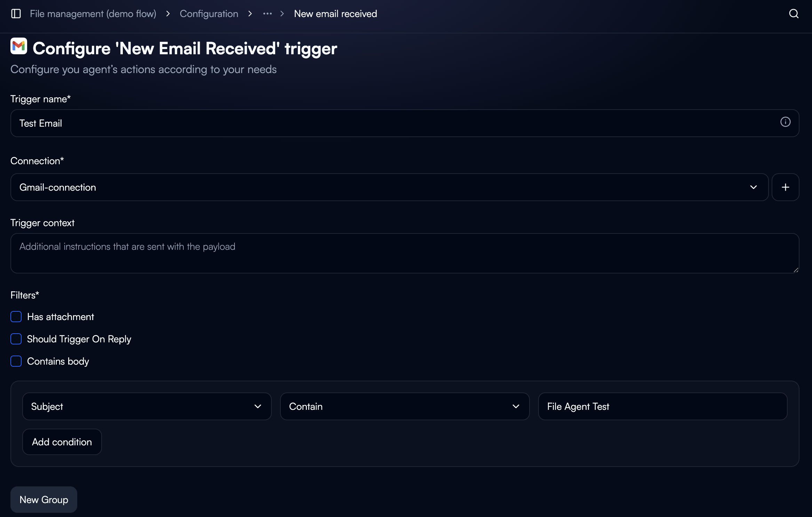Expand breadcrumb ellipsis menu
This screenshot has height=517, width=812.
pos(267,14)
